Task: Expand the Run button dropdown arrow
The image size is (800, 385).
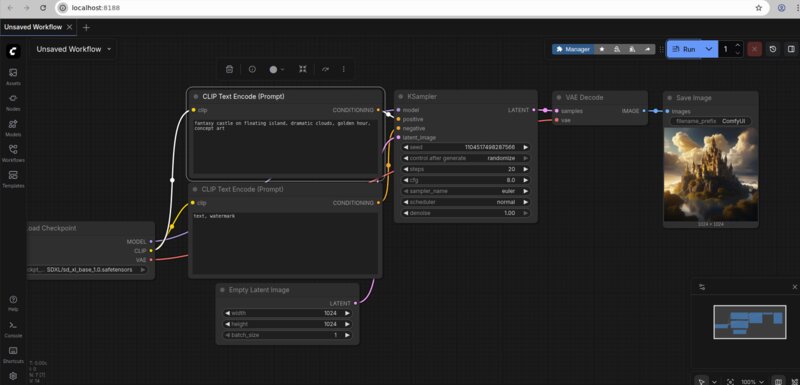Action: pos(709,49)
